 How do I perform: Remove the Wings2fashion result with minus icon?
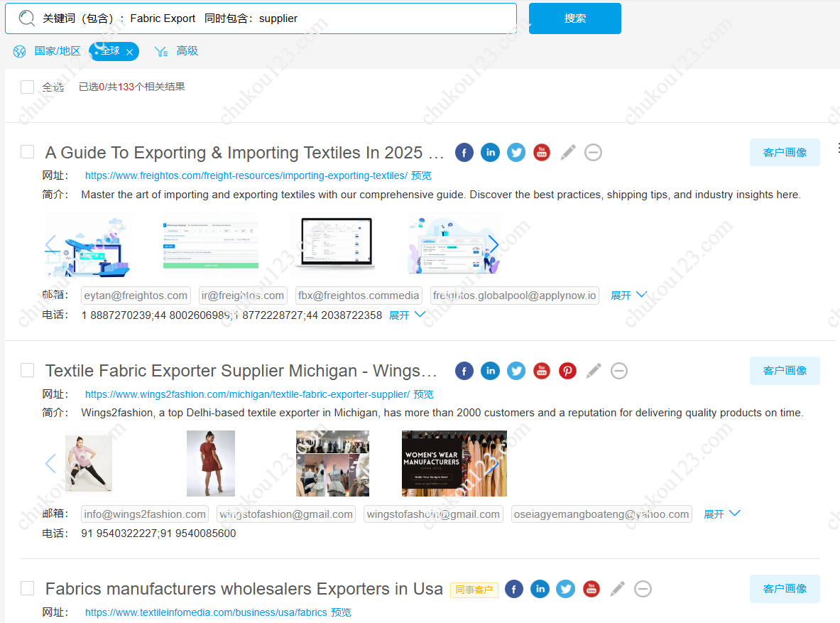(x=618, y=371)
